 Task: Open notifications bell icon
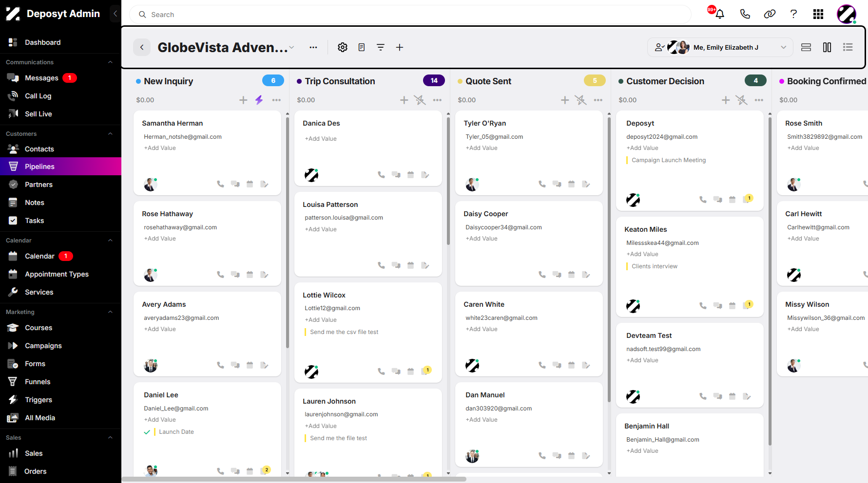[720, 14]
